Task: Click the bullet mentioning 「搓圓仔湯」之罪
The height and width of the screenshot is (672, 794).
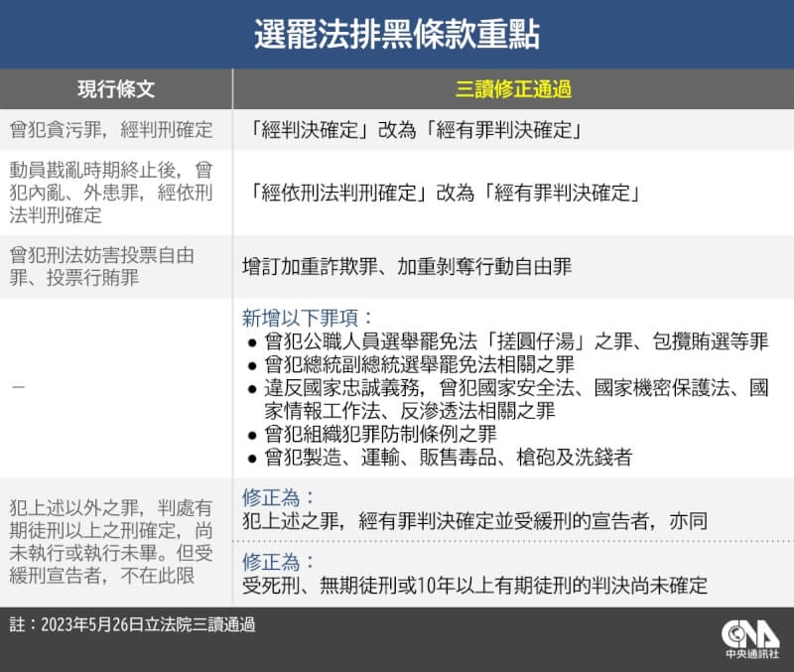Action: pos(514,342)
